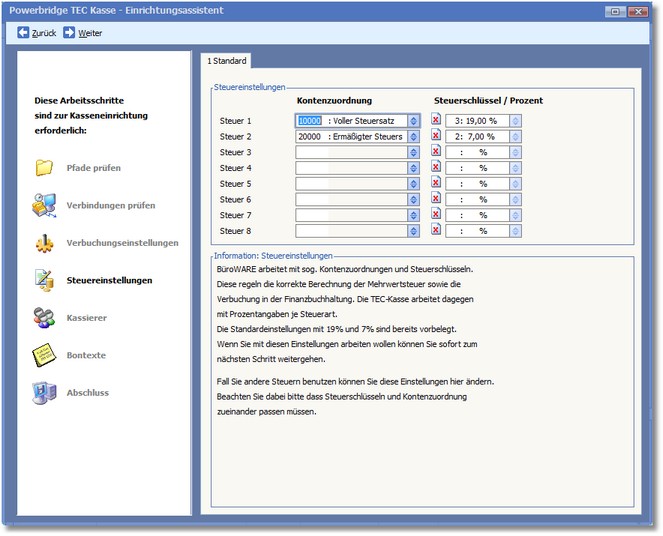Select the Abschluss computer icon
This screenshot has width=663, height=536.
coord(44,393)
